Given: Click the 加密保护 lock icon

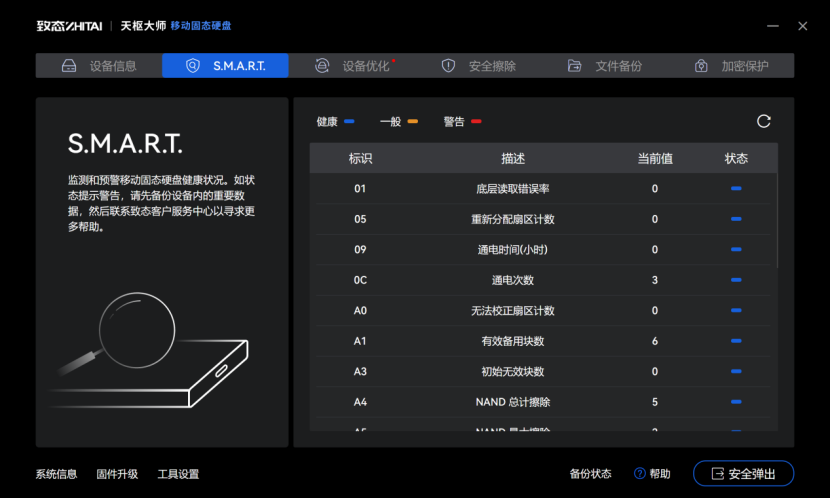Looking at the screenshot, I should (x=701, y=66).
